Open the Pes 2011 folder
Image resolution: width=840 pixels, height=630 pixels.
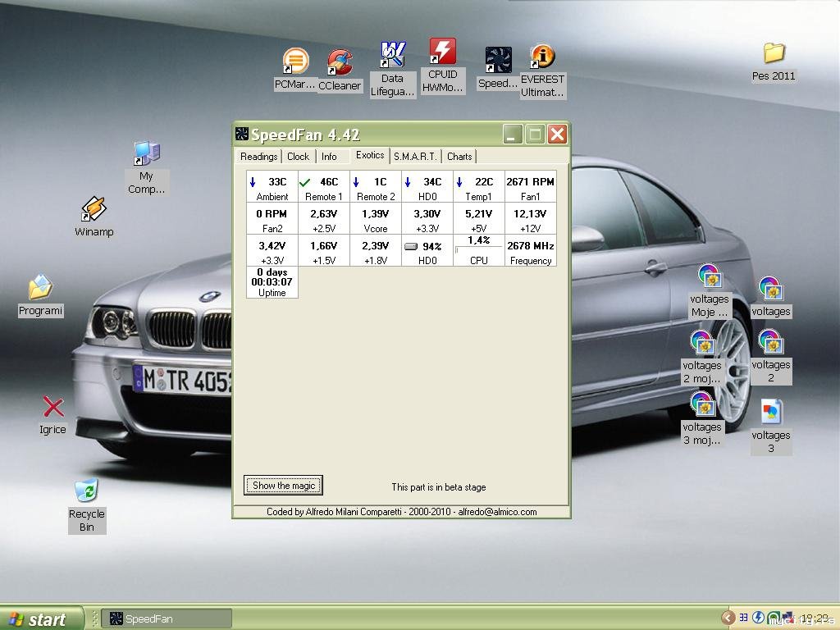(x=774, y=54)
